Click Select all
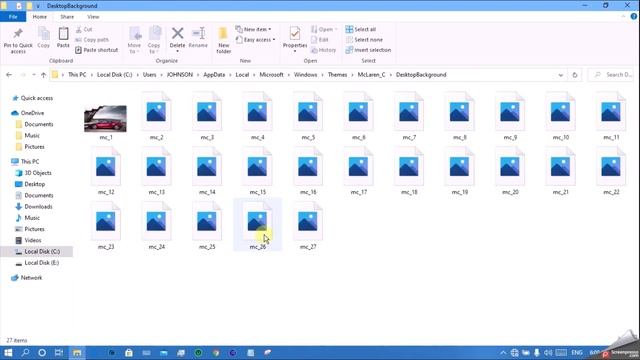 361,29
